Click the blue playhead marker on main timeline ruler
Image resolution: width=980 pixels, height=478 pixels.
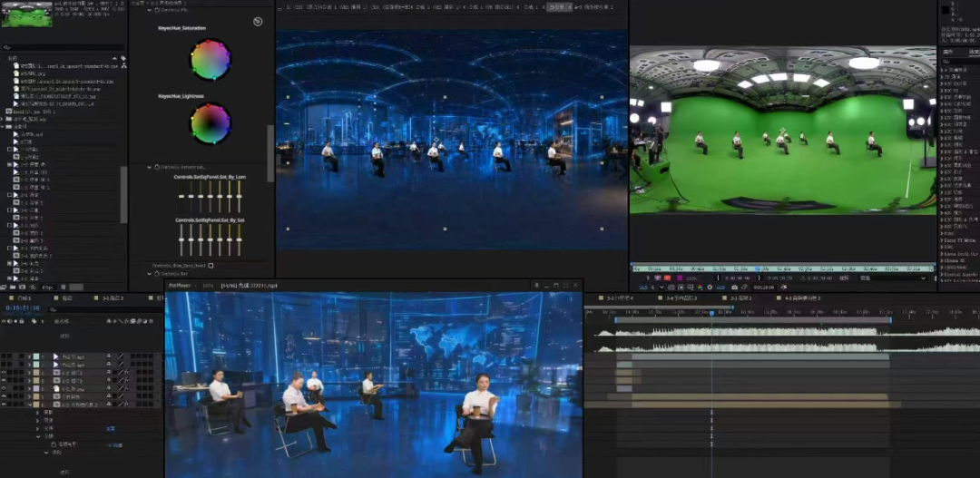(x=711, y=312)
